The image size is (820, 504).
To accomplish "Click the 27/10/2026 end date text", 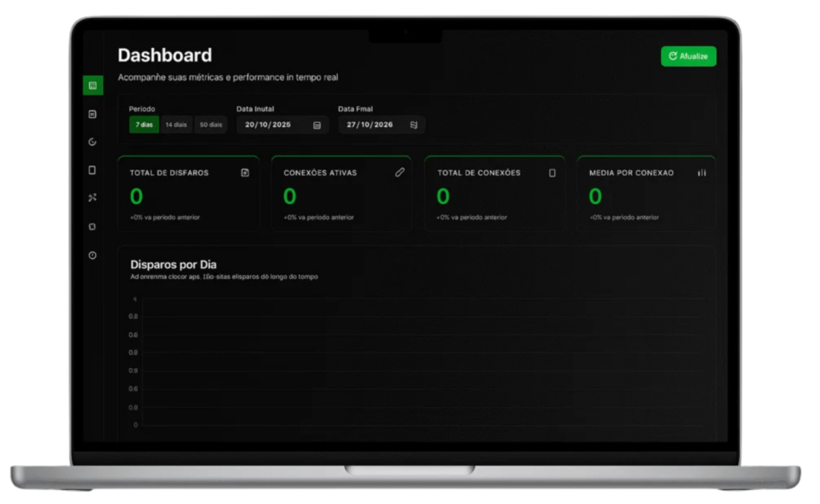I will coord(370,125).
